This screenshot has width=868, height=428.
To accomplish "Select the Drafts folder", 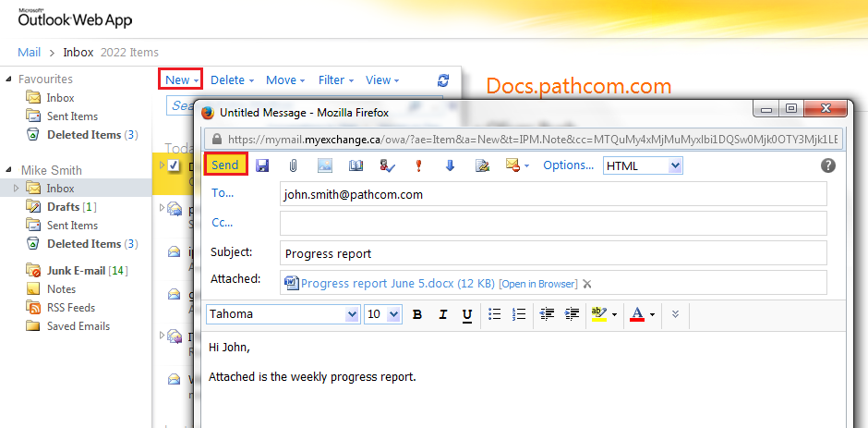I will pyautogui.click(x=63, y=207).
